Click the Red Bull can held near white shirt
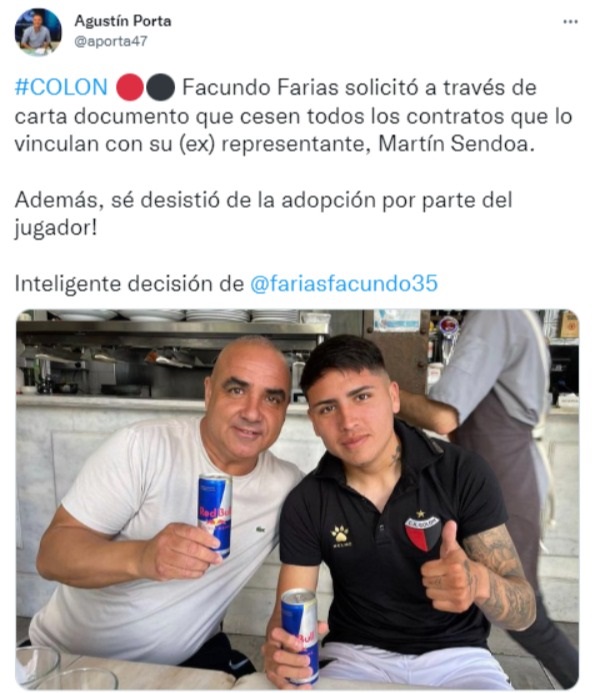This screenshot has width=596, height=693. click(215, 515)
